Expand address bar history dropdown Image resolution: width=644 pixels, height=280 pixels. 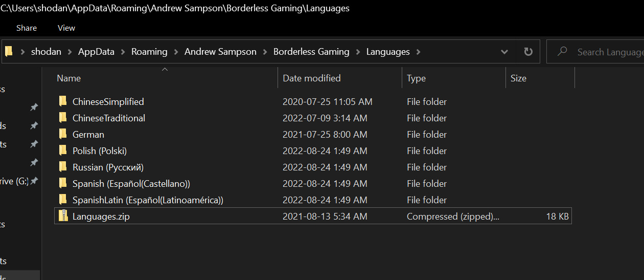pos(504,52)
